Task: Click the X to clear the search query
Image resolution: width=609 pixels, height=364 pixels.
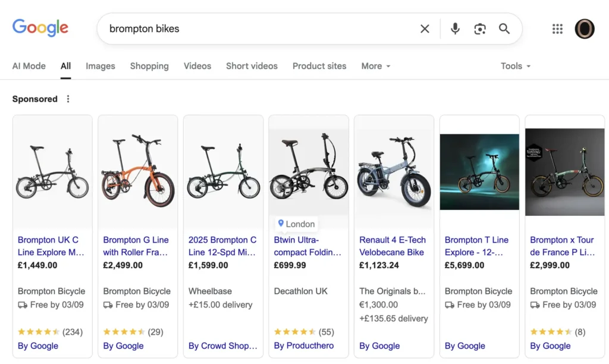Action: 425,29
